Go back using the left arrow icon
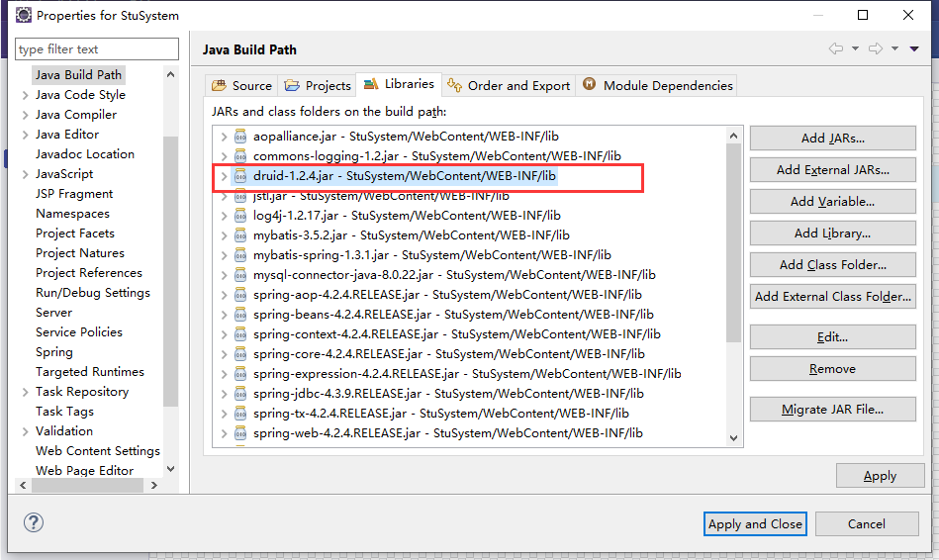Viewport: 939px width, 560px height. 836,48
